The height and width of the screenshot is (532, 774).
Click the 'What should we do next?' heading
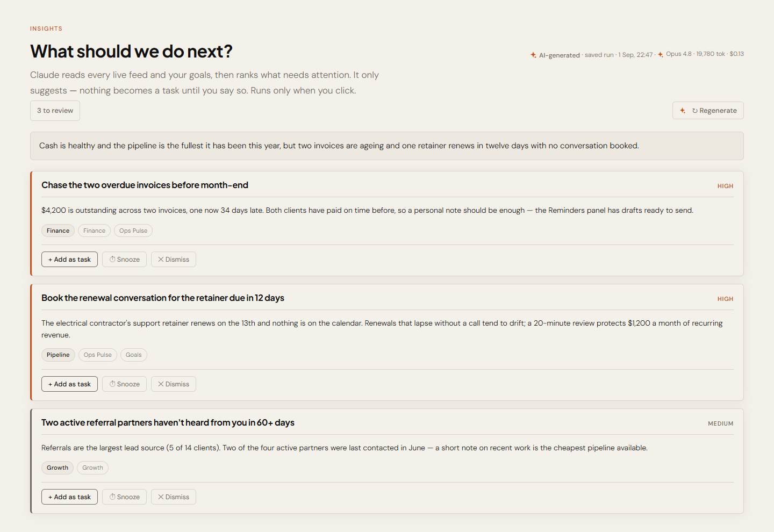131,52
